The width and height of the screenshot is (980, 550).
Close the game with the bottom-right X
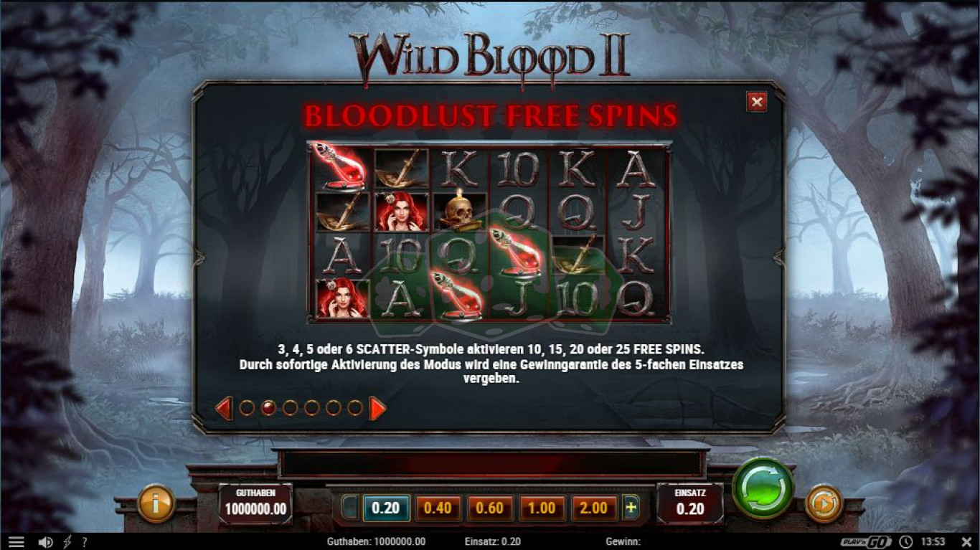click(x=965, y=542)
